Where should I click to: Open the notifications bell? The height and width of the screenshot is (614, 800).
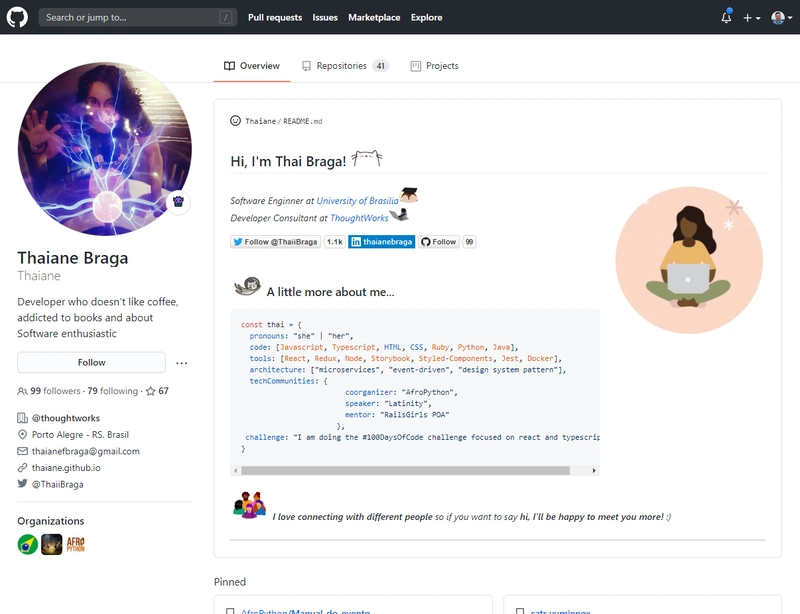click(726, 17)
